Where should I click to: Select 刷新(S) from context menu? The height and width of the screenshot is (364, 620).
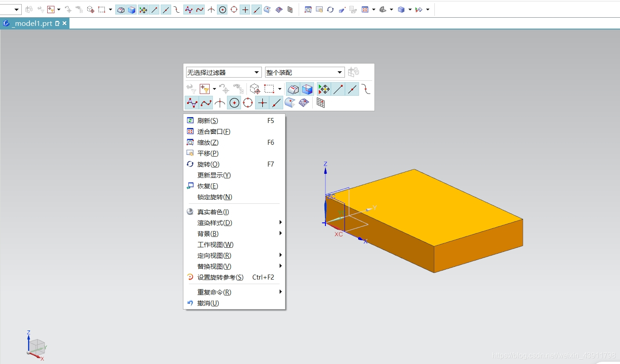(x=234, y=121)
